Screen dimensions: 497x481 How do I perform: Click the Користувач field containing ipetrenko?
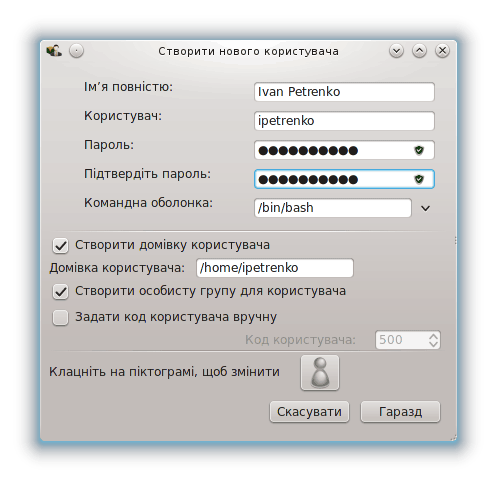344,121
